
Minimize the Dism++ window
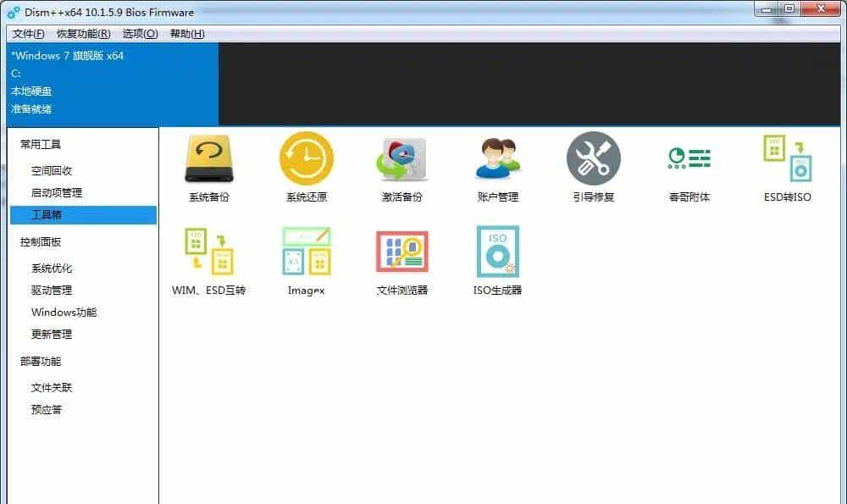(x=766, y=9)
